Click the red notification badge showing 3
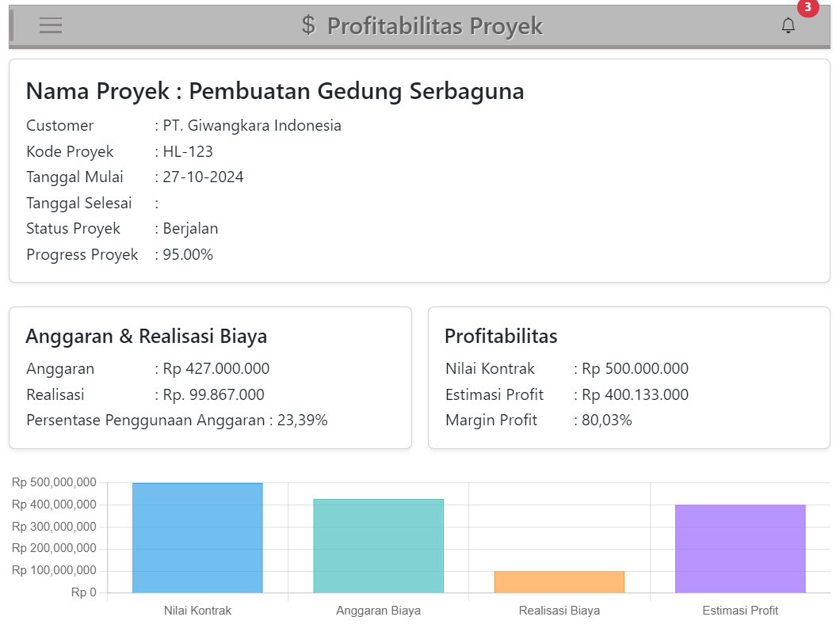 (808, 7)
